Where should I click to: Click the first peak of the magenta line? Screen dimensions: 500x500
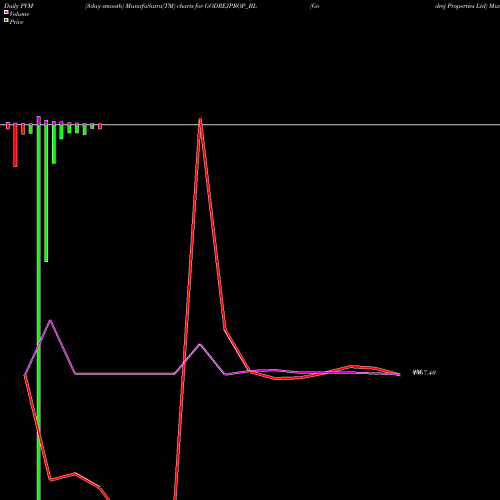50,320
